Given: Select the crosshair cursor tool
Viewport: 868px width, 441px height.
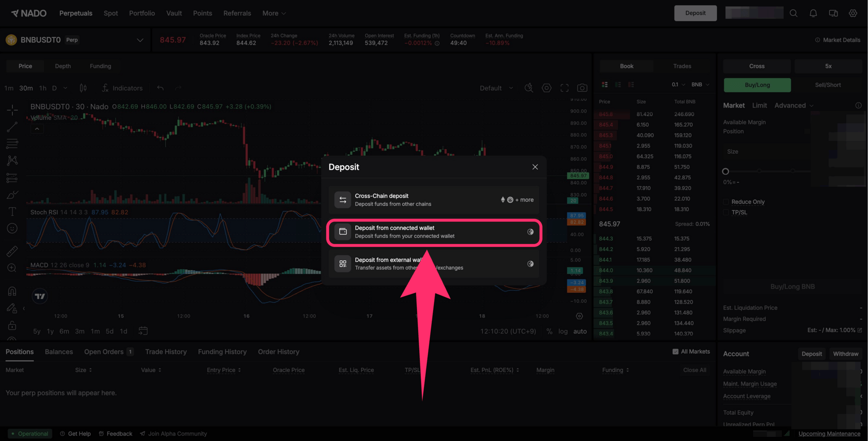Looking at the screenshot, I should [12, 110].
